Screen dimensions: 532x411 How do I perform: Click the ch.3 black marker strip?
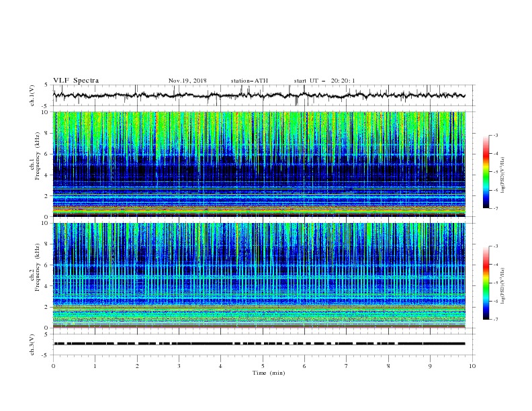(259, 344)
